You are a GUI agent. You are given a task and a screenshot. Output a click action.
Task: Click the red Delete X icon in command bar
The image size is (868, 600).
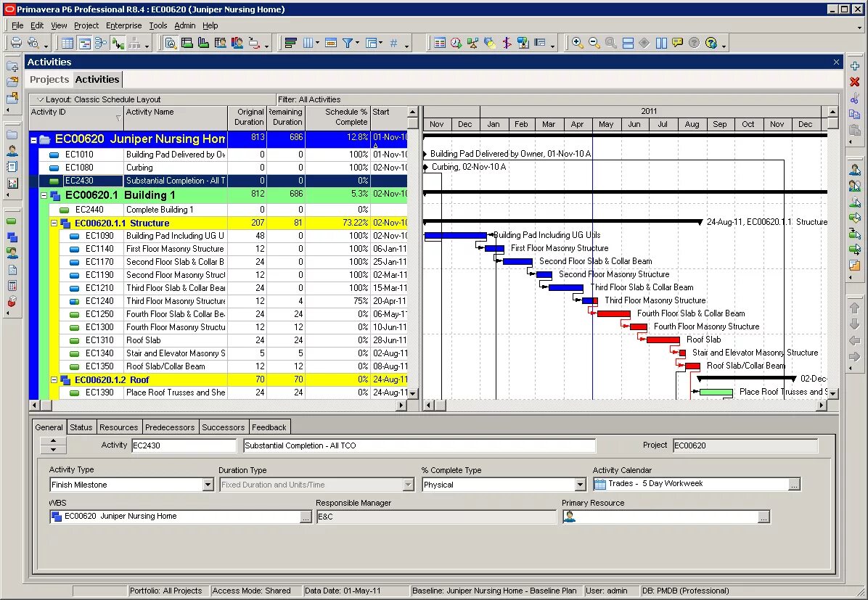855,82
